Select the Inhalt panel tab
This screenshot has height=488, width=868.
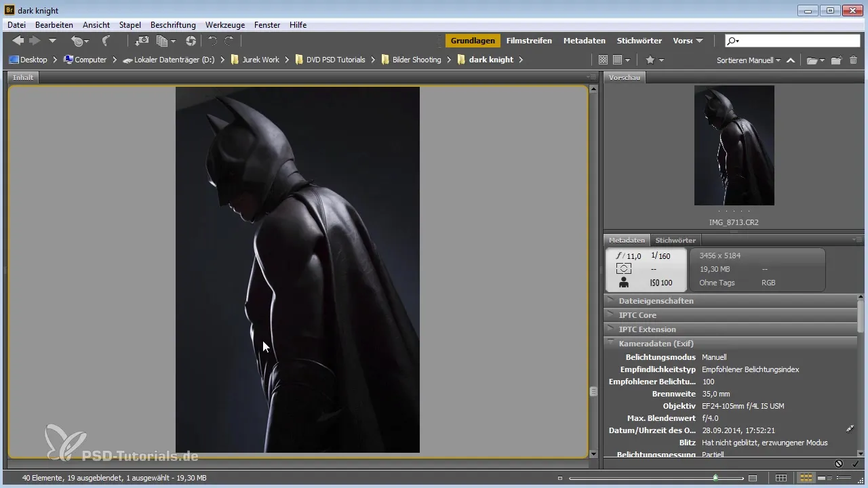(x=23, y=77)
